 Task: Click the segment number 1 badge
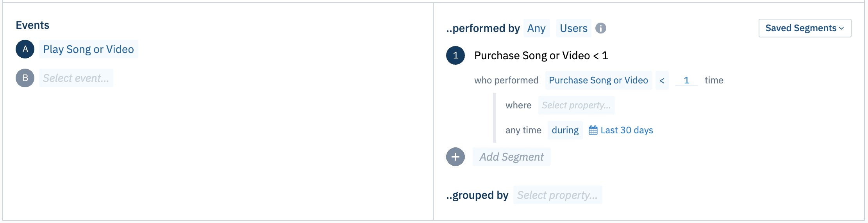tap(455, 55)
